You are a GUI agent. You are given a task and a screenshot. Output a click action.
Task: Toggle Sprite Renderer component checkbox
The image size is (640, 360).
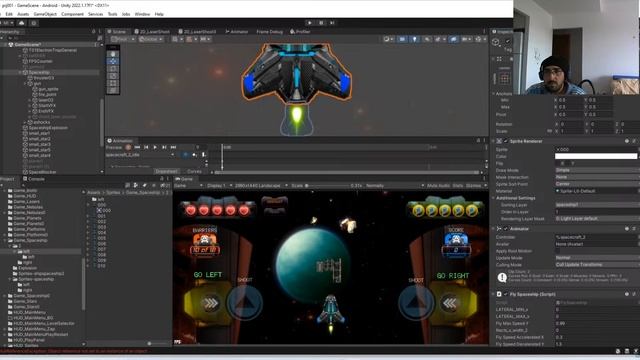click(506, 141)
